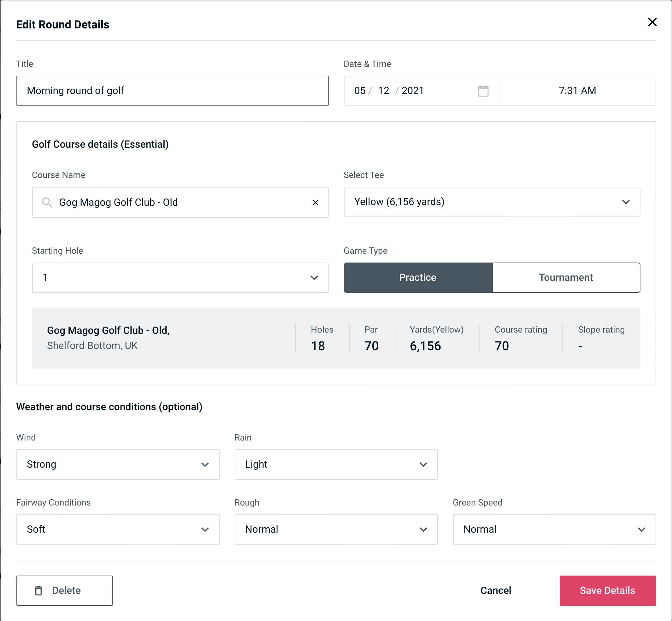Click the search icon in Course Name field

[x=47, y=202]
